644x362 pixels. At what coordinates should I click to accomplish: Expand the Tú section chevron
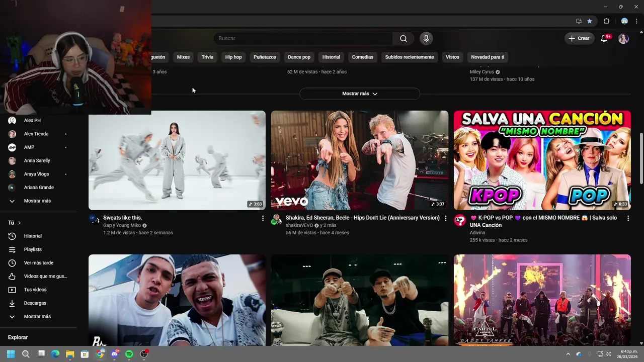point(20,223)
